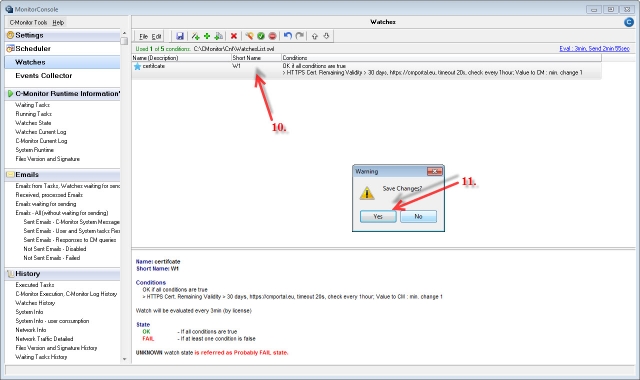Open Watches Current Log
Viewport: 640px width, 380px height.
click(x=41, y=132)
